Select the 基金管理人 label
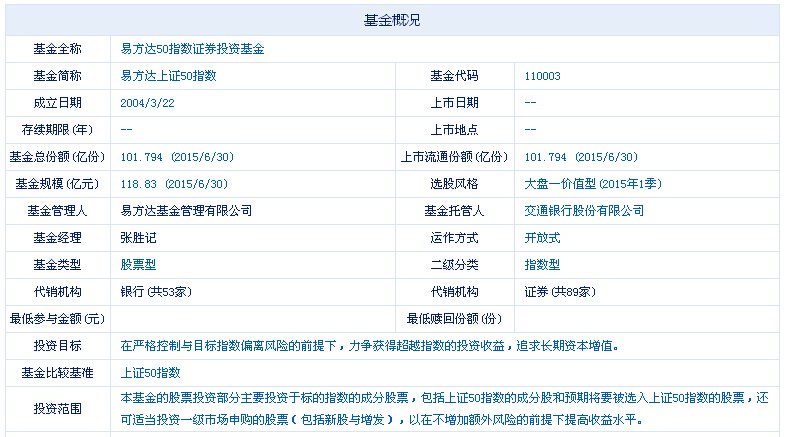Image resolution: width=786 pixels, height=437 pixels. (x=57, y=211)
